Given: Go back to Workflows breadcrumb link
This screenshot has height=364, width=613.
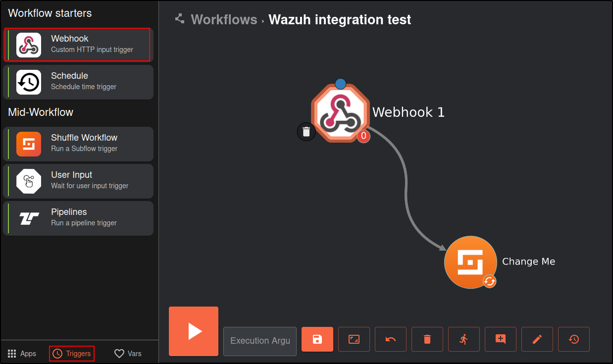Looking at the screenshot, I should pos(223,20).
